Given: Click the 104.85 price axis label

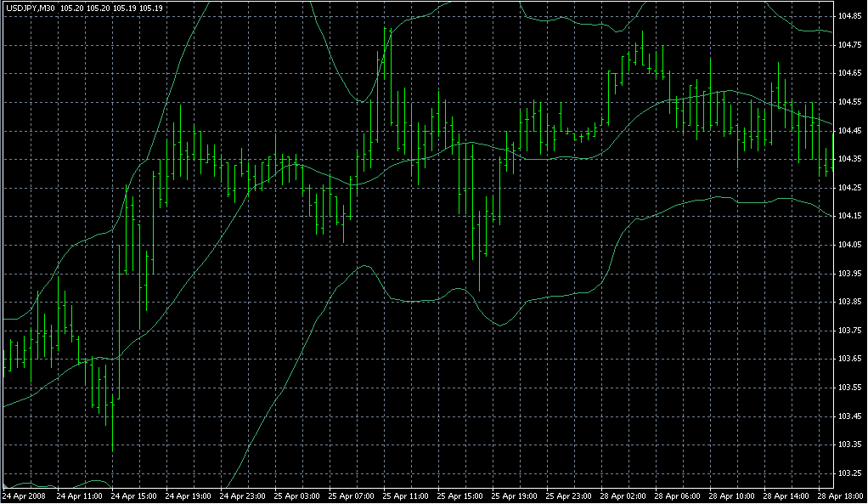Looking at the screenshot, I should 849,16.
